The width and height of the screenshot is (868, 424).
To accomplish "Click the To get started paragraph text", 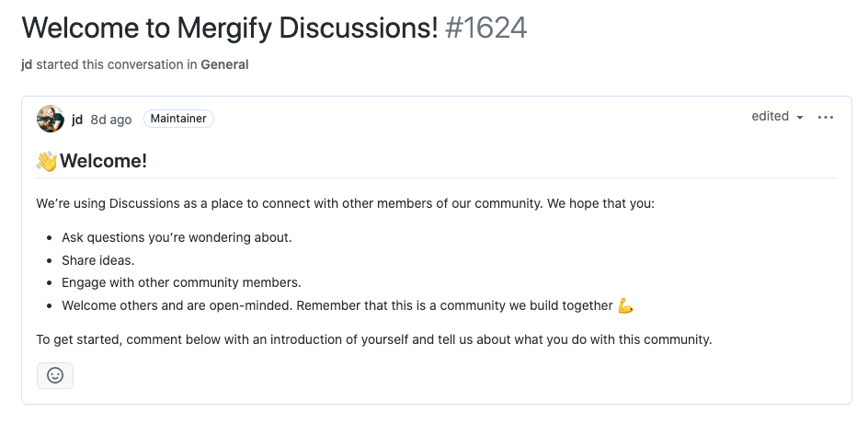I will tap(374, 339).
